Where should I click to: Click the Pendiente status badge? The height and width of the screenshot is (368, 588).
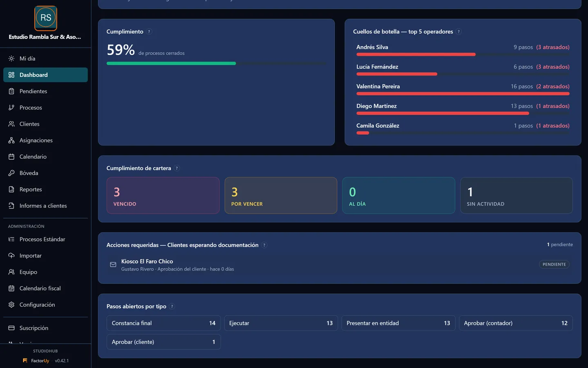point(554,265)
